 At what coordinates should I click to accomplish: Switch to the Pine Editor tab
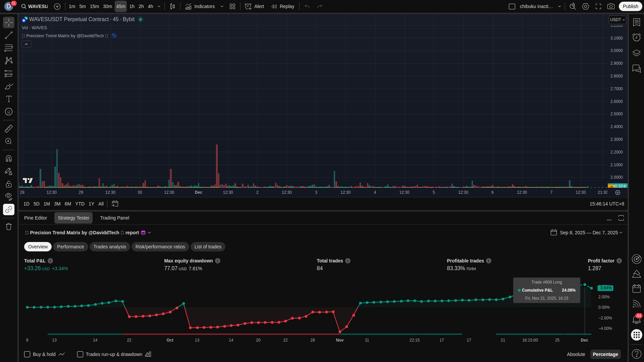36,218
